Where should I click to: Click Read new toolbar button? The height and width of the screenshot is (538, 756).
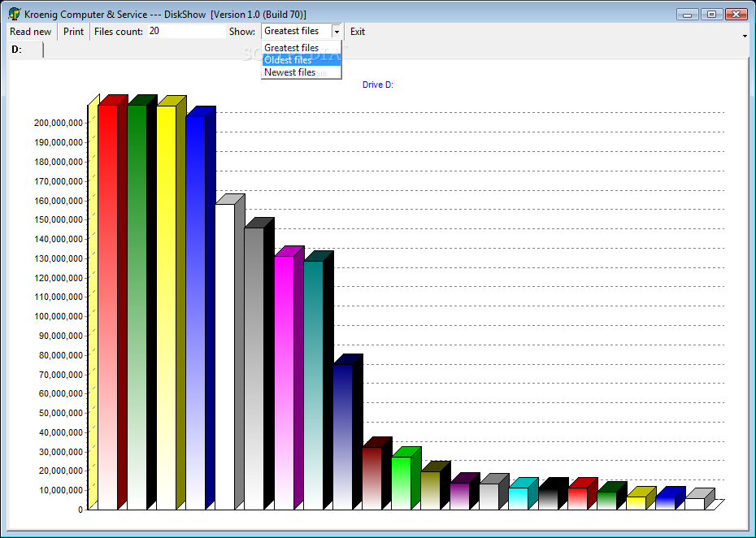point(30,32)
